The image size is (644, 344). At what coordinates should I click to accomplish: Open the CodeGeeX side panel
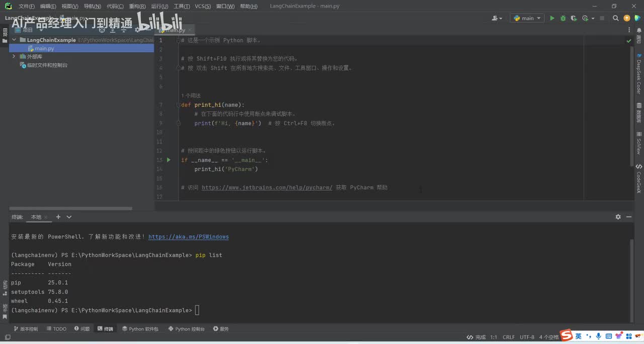[639, 179]
